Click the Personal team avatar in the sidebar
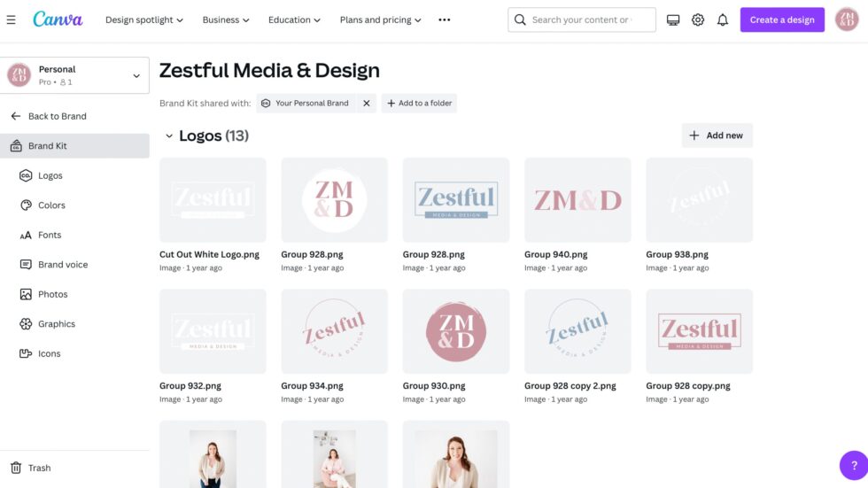Viewport: 868px width, 488px height. tap(19, 74)
